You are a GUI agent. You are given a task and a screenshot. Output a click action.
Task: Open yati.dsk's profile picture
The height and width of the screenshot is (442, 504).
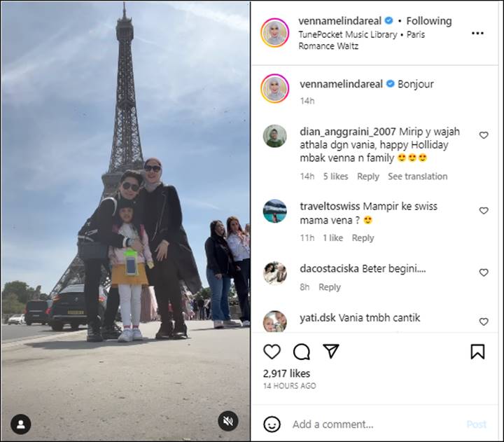pos(275,322)
